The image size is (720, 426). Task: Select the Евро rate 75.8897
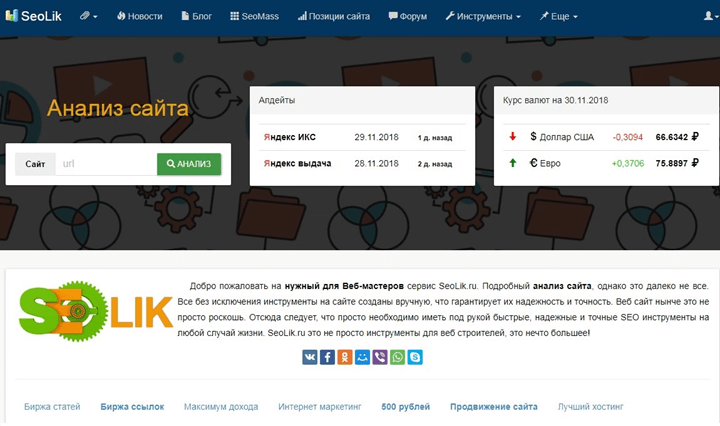pyautogui.click(x=677, y=163)
